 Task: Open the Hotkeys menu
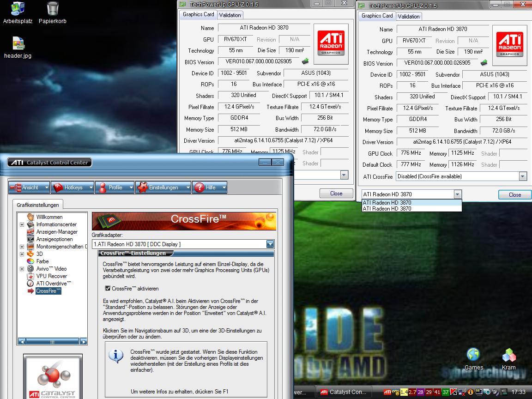pos(72,187)
